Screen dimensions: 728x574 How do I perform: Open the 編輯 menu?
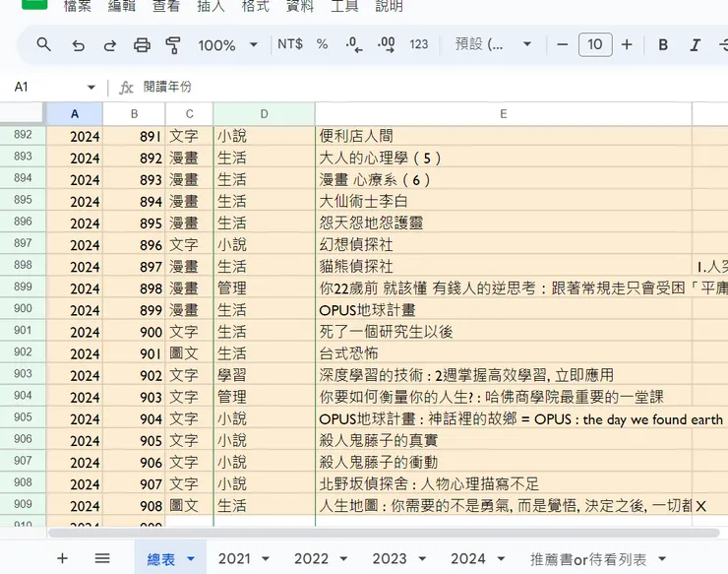[x=122, y=6]
